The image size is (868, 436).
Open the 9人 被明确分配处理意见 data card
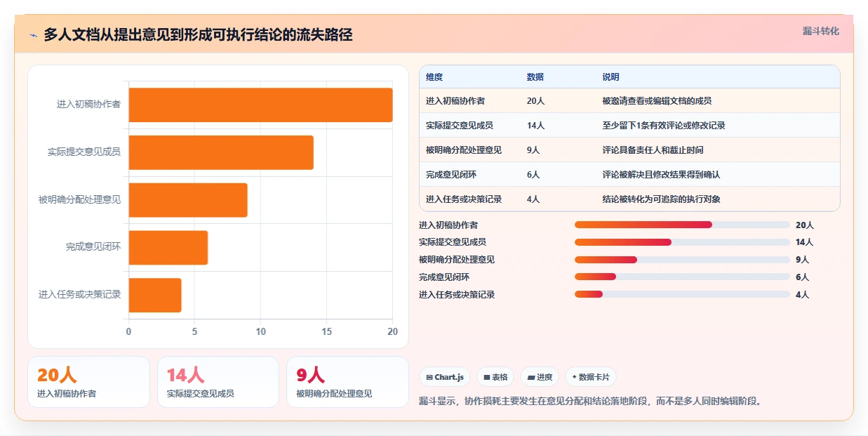347,382
